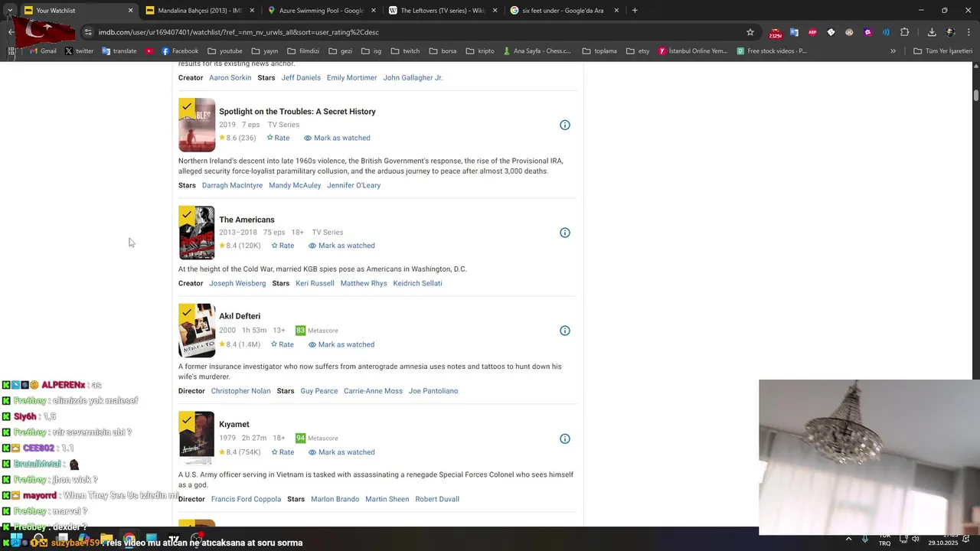Click the Marlon Brando link

(335, 499)
